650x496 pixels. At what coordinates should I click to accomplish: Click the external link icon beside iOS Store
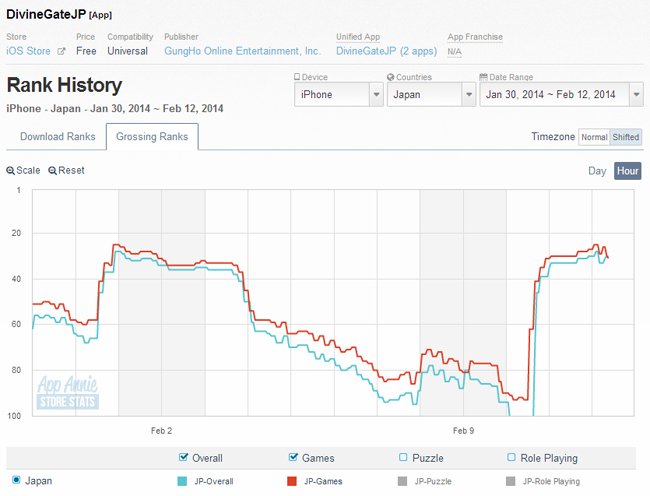[x=61, y=51]
